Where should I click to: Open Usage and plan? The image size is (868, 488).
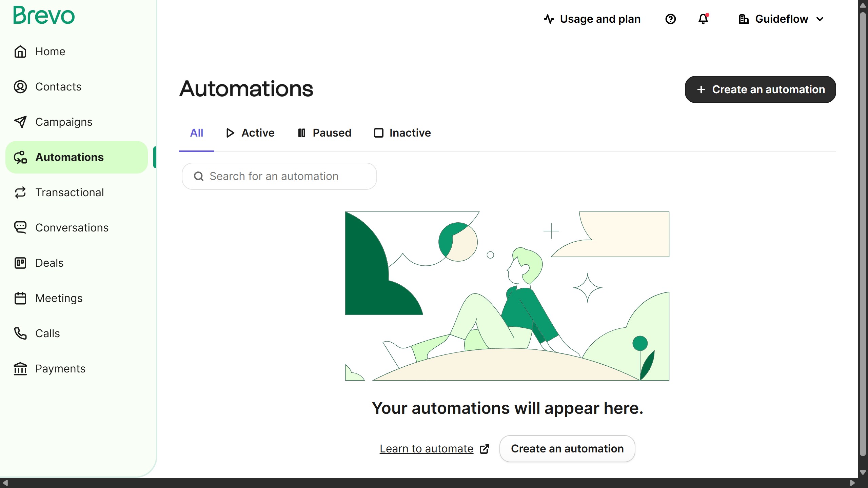pos(592,19)
